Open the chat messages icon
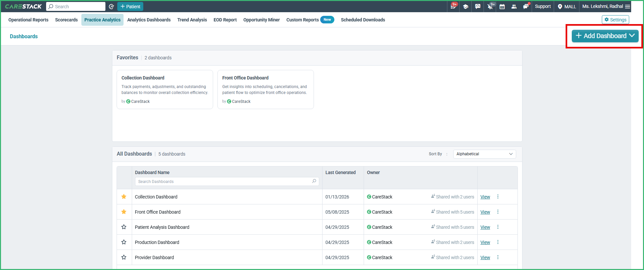This screenshot has width=644, height=270. [x=526, y=6]
